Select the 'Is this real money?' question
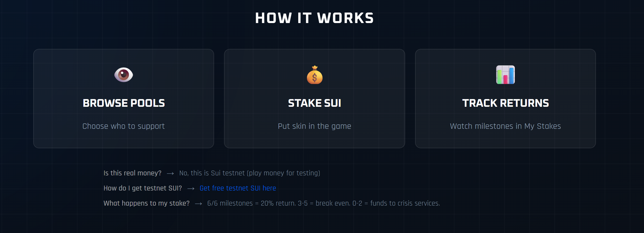Image resolution: width=644 pixels, height=233 pixels. pos(132,173)
